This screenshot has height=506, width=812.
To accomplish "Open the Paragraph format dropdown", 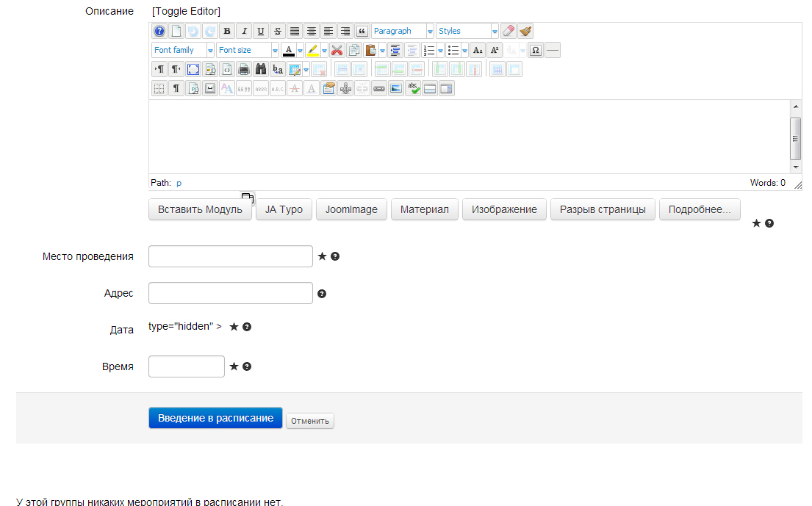I will click(403, 31).
